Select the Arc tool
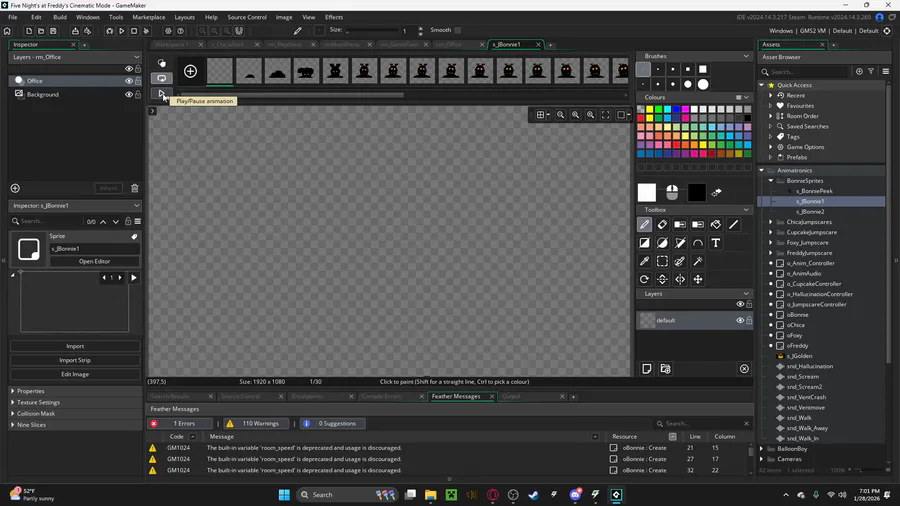900x506 pixels. coord(697,243)
